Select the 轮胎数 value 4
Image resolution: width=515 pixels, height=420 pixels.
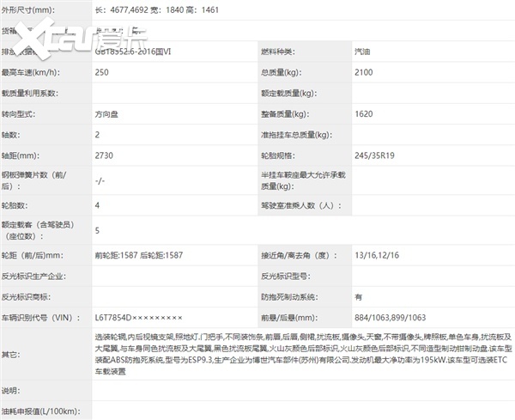(x=98, y=206)
